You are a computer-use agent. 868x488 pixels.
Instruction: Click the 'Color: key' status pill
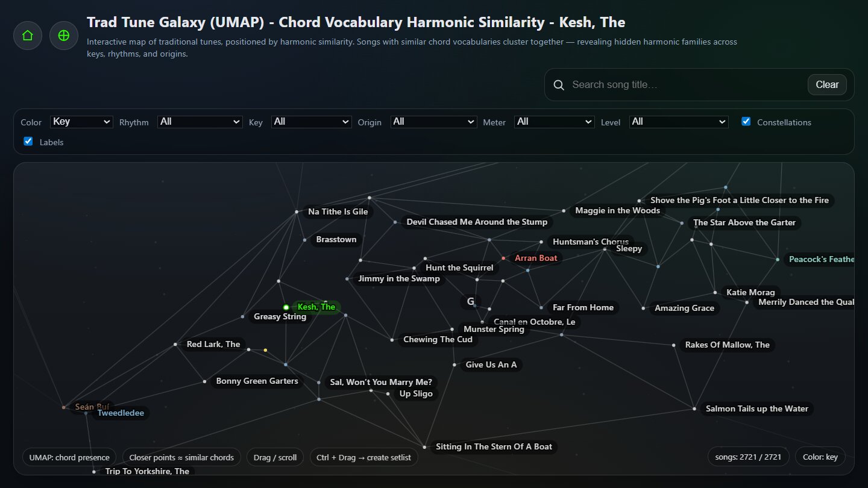820,457
